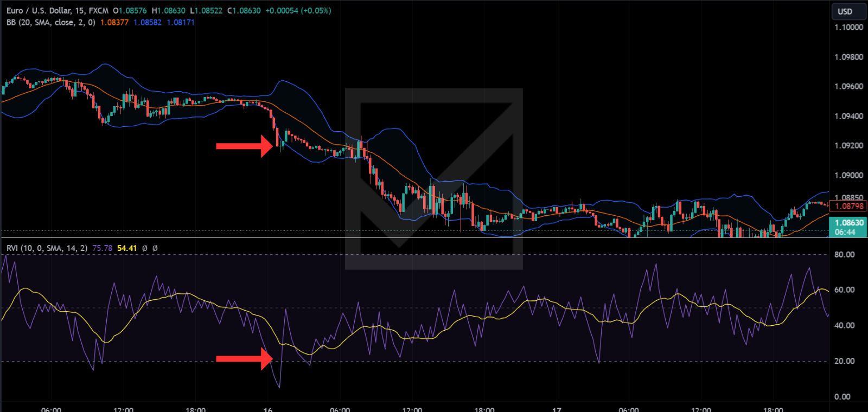Click the change value +0.00054 (+0.05%)
The width and height of the screenshot is (868, 412).
298,10
